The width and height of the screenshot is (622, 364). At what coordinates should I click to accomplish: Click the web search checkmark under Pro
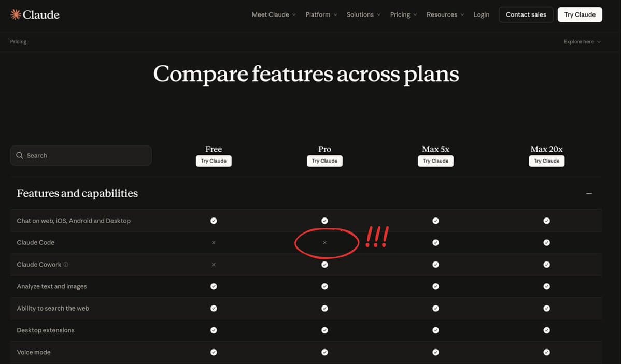click(324, 308)
